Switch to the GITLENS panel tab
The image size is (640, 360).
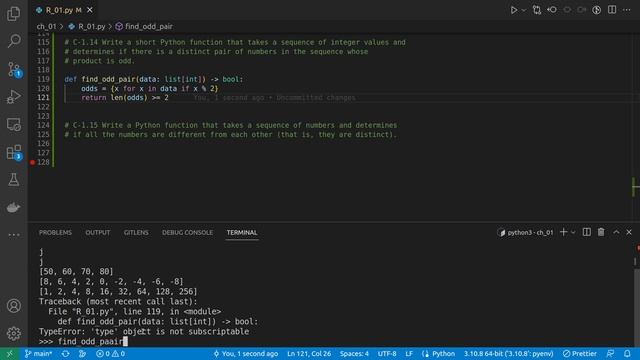[x=136, y=233]
